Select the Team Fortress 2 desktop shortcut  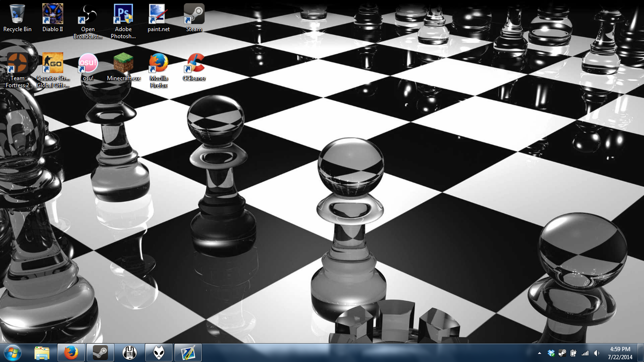point(17,71)
